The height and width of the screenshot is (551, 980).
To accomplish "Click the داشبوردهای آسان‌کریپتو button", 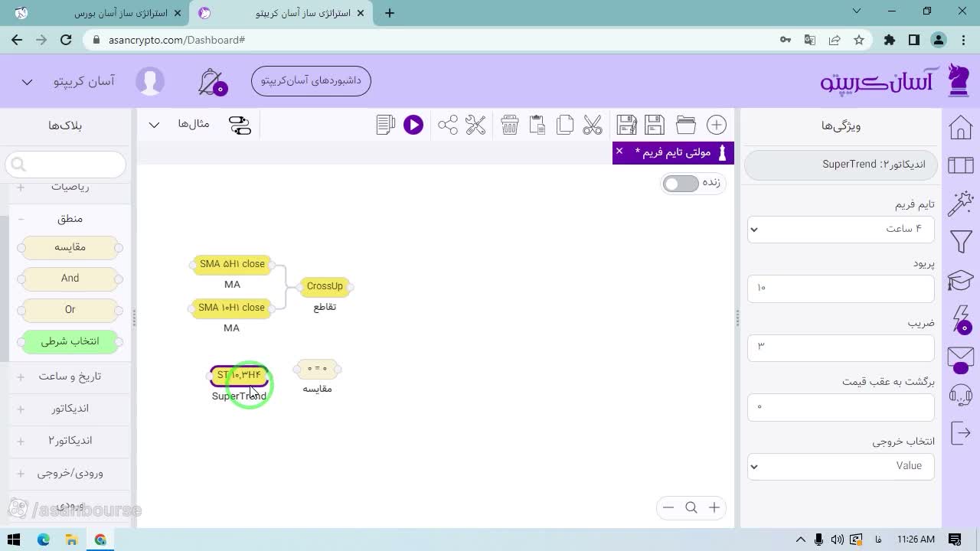I will click(x=311, y=81).
